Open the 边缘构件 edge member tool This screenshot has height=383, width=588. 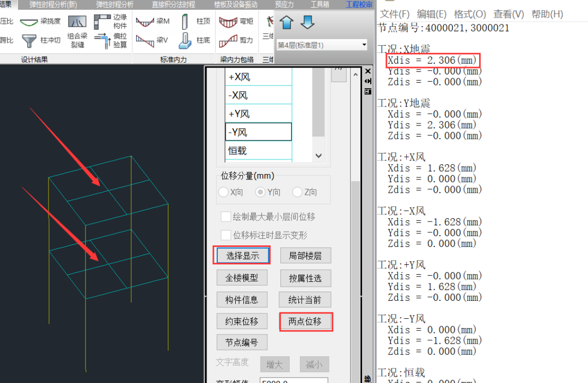coord(111,21)
